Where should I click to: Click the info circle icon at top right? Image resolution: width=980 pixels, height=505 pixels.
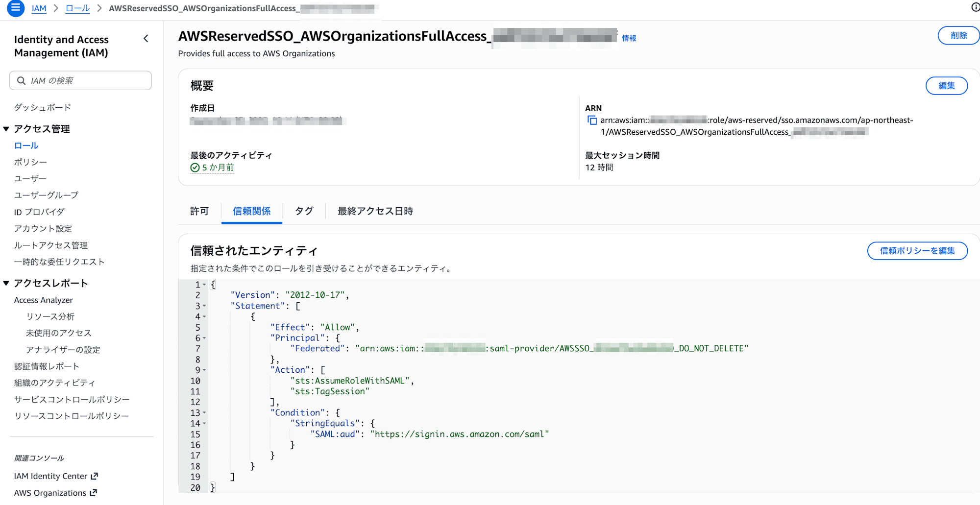pos(975,7)
